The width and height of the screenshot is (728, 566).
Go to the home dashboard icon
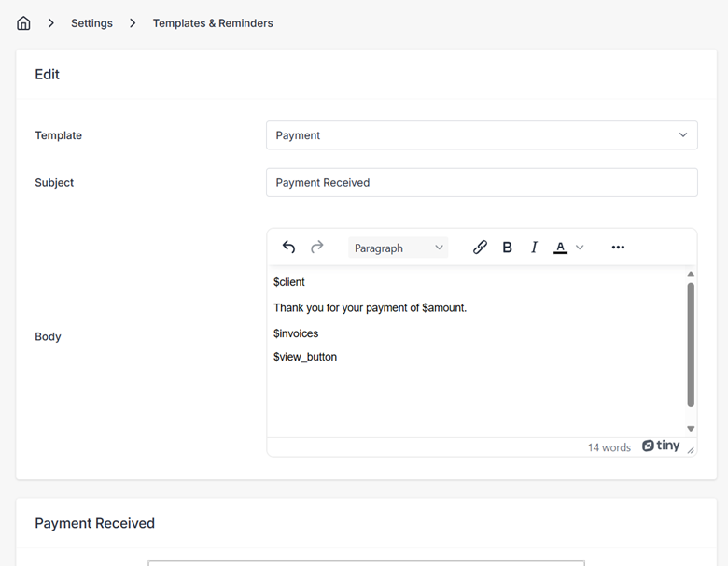(23, 22)
